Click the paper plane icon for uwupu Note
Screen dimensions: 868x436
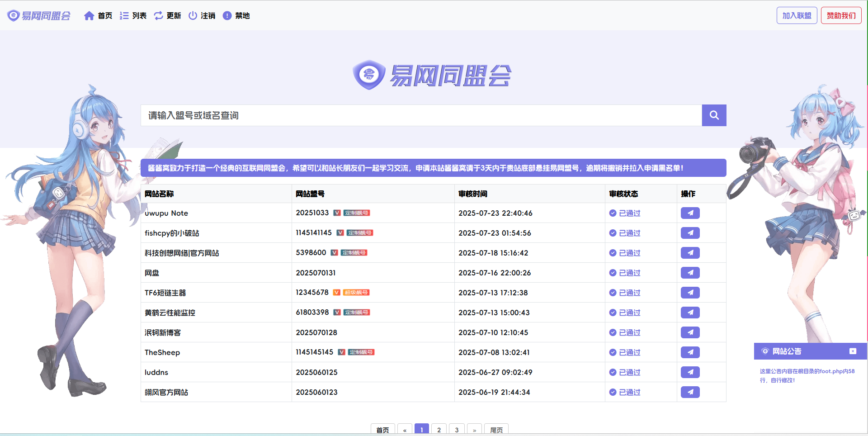click(x=690, y=213)
